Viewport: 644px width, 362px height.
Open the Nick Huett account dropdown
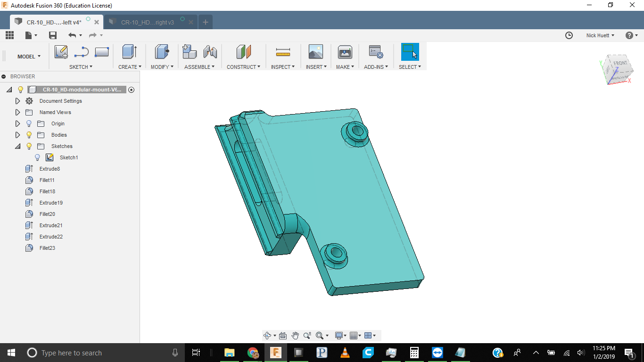(x=600, y=35)
